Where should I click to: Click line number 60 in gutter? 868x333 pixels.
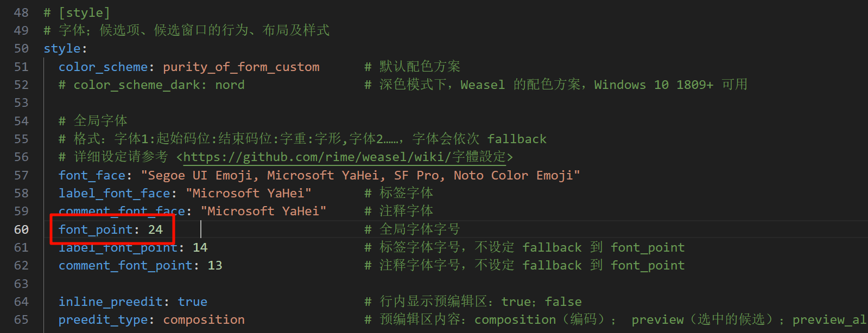[x=21, y=229]
